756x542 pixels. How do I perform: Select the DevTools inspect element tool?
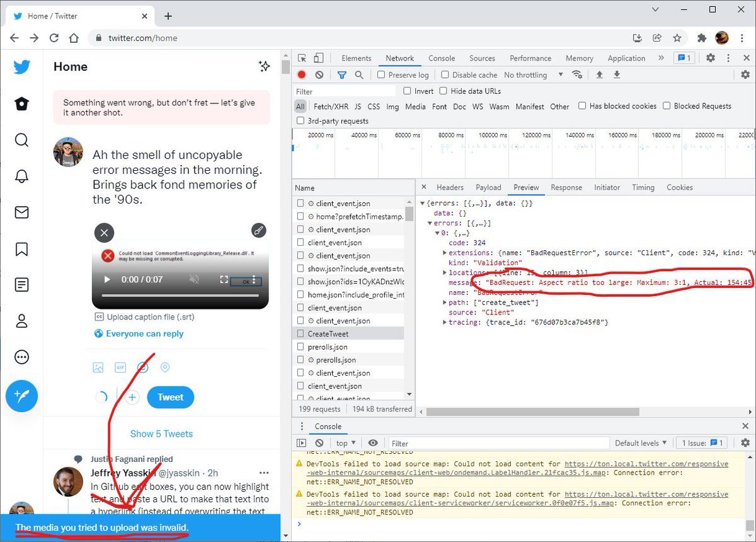pos(302,58)
